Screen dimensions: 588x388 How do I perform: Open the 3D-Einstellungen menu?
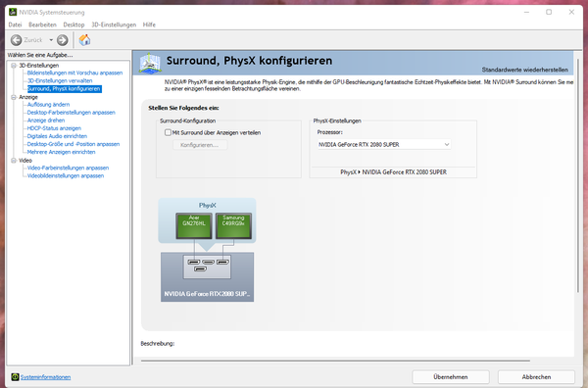click(114, 24)
